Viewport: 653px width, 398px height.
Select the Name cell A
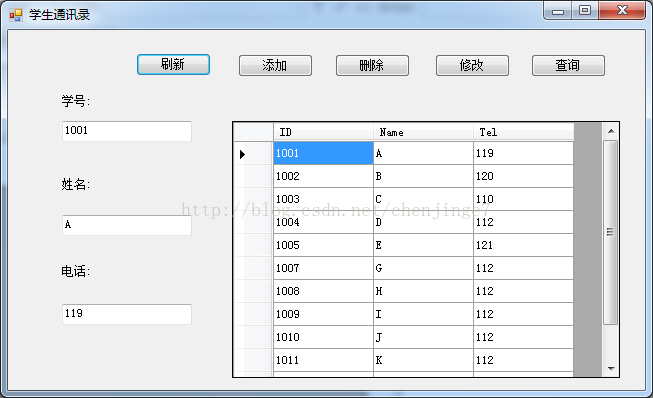point(424,153)
